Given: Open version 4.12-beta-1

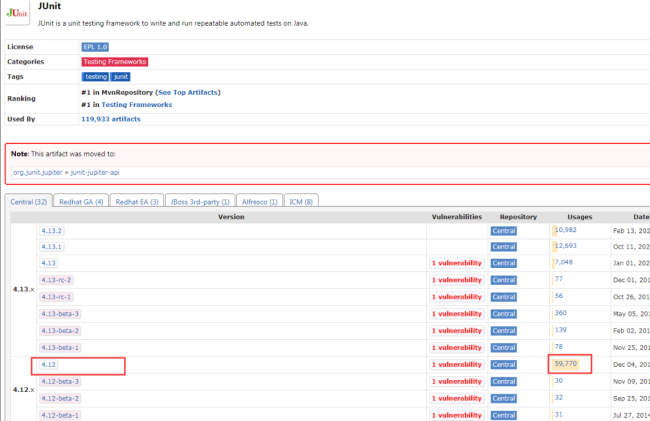Looking at the screenshot, I should click(x=60, y=415).
